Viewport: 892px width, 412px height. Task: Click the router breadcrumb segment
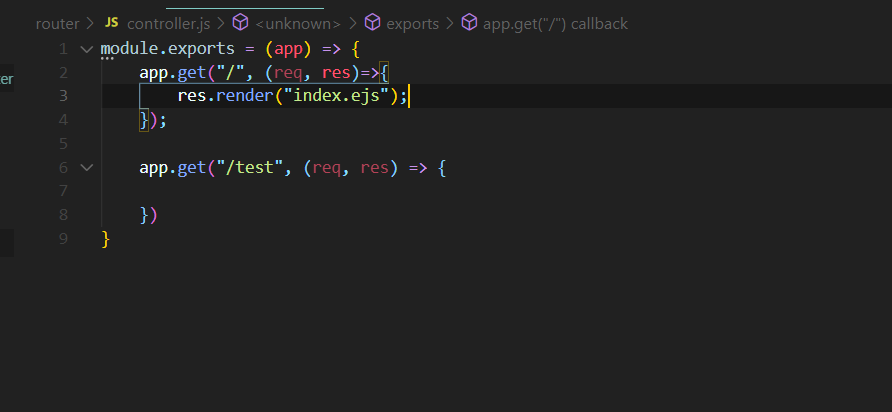pyautogui.click(x=57, y=23)
